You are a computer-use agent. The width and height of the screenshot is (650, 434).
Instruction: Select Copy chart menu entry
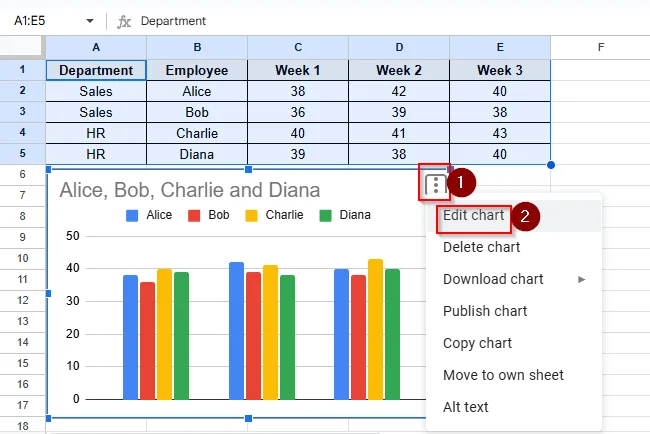pos(514,343)
